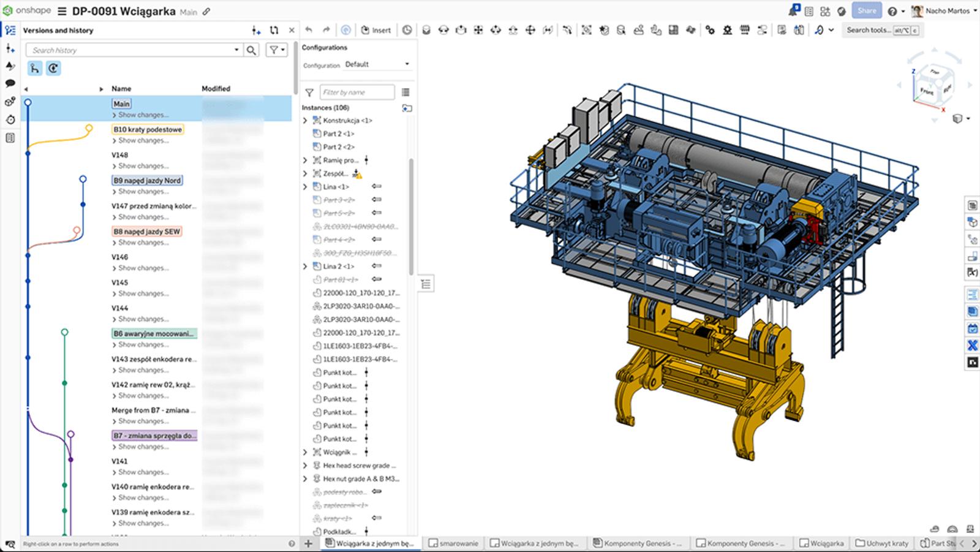Click the Share button
The width and height of the screenshot is (980, 552).
pyautogui.click(x=867, y=11)
